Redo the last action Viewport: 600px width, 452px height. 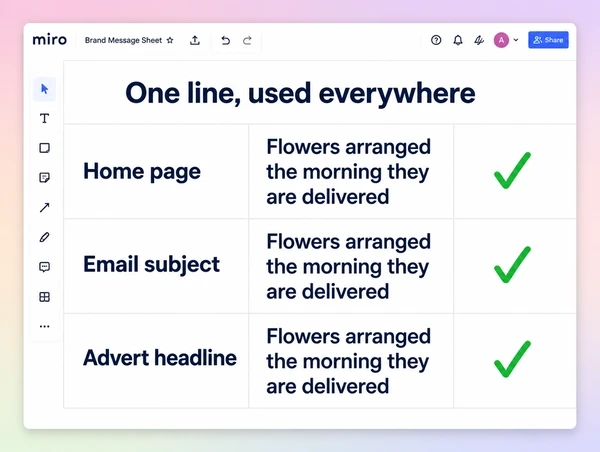coord(248,40)
